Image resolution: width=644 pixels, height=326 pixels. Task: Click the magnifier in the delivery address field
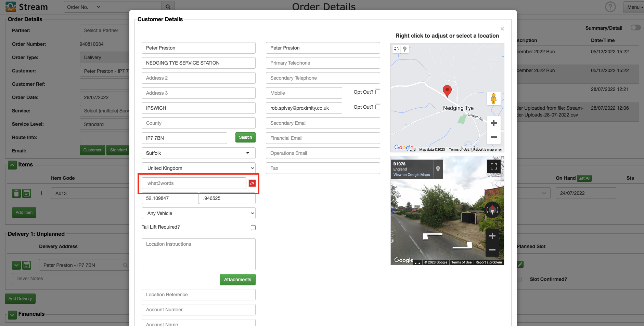click(x=125, y=265)
